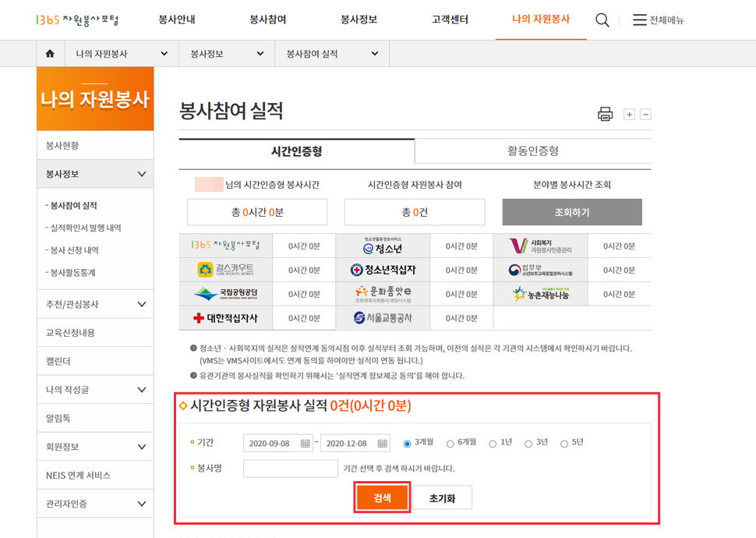This screenshot has height=538, width=756.
Task: Select the 3개월 period radio button
Action: coord(408,444)
